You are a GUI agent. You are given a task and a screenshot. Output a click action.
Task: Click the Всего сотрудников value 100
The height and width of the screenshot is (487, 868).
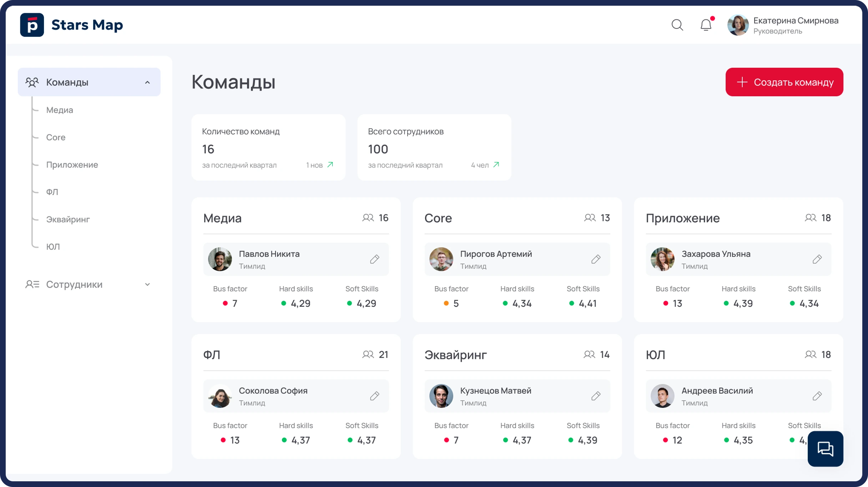378,149
